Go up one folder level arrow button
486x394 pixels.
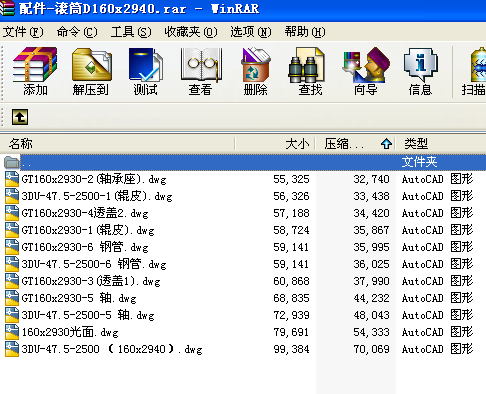point(20,117)
